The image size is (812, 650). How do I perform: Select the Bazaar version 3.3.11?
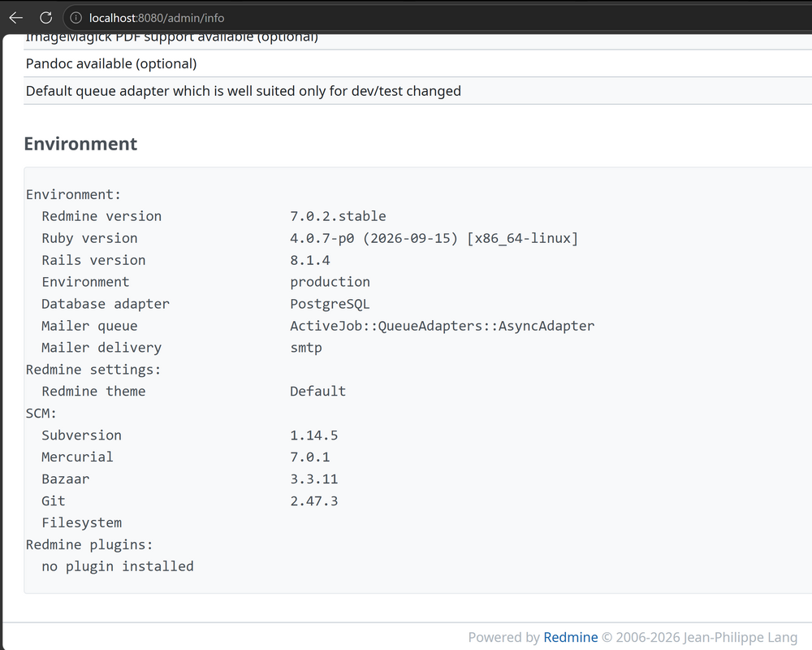coord(313,479)
